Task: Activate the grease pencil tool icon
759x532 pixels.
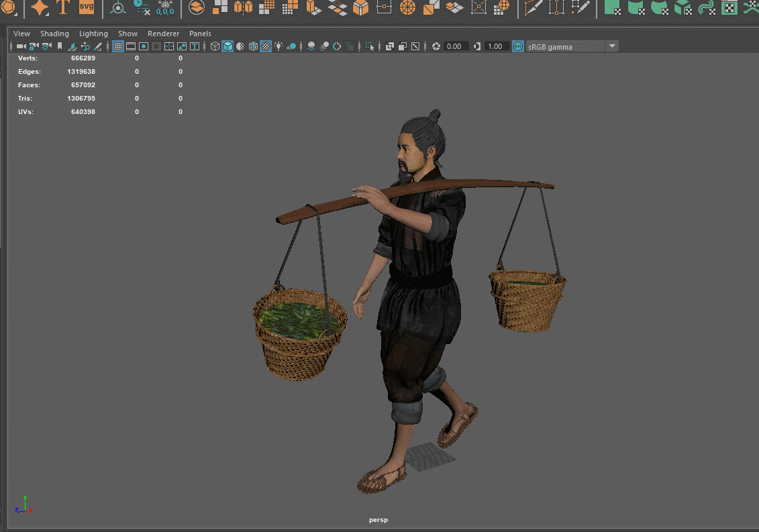Action: 99,46
